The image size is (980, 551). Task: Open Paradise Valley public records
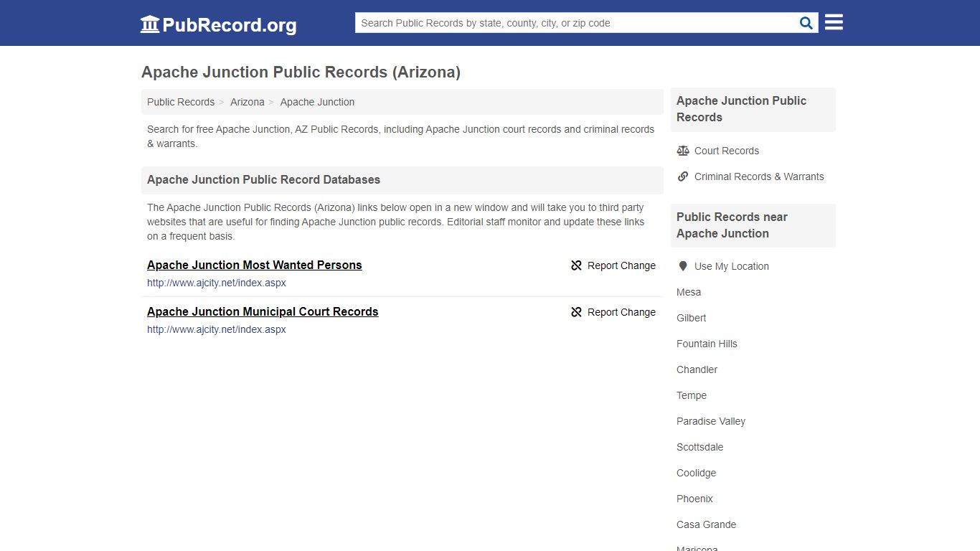click(711, 421)
